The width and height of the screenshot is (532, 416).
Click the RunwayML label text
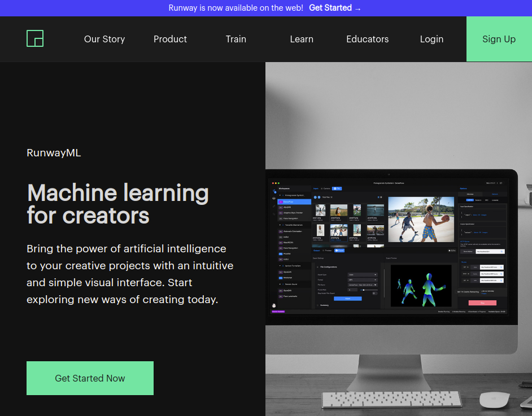click(54, 153)
